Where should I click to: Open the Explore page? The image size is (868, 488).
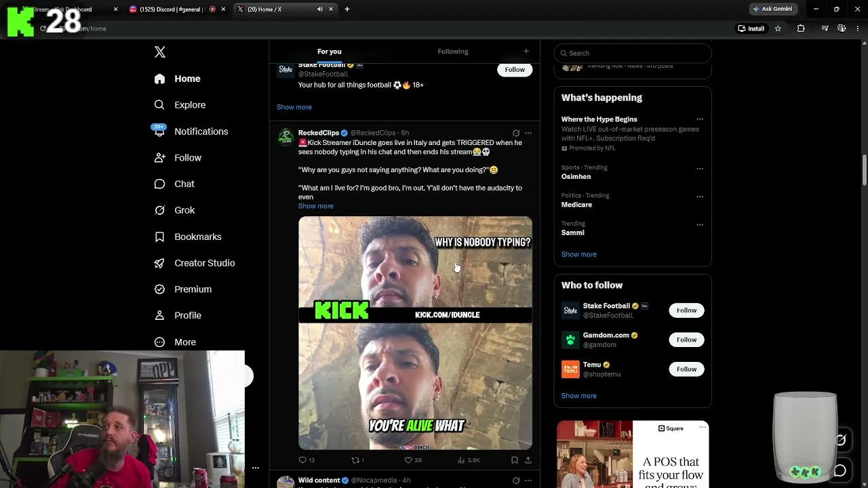point(180,105)
